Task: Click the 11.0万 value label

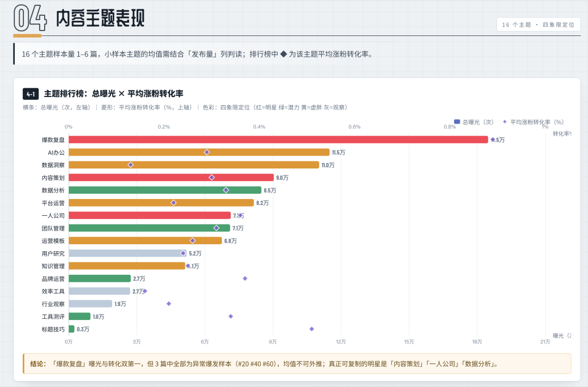Action: 328,165
